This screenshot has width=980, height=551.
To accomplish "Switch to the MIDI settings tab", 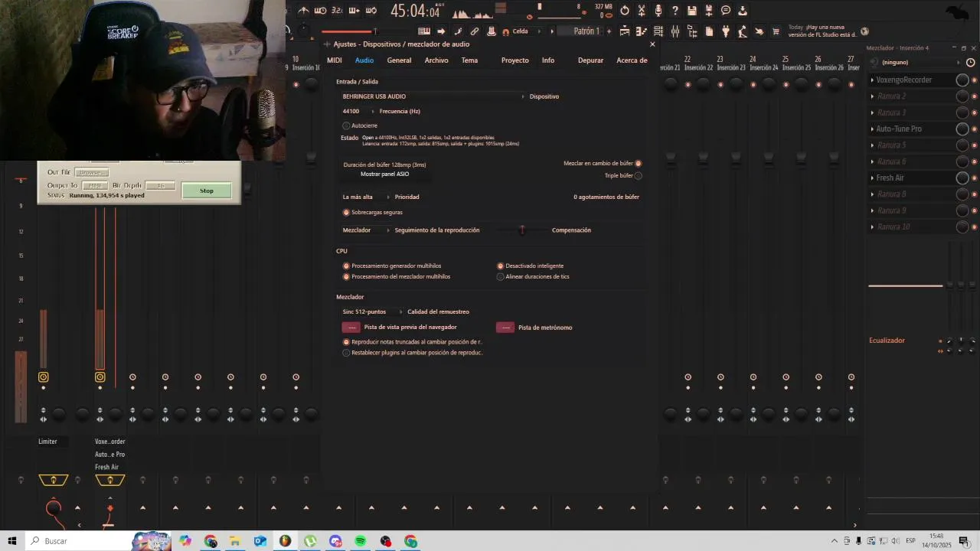I will [335, 60].
